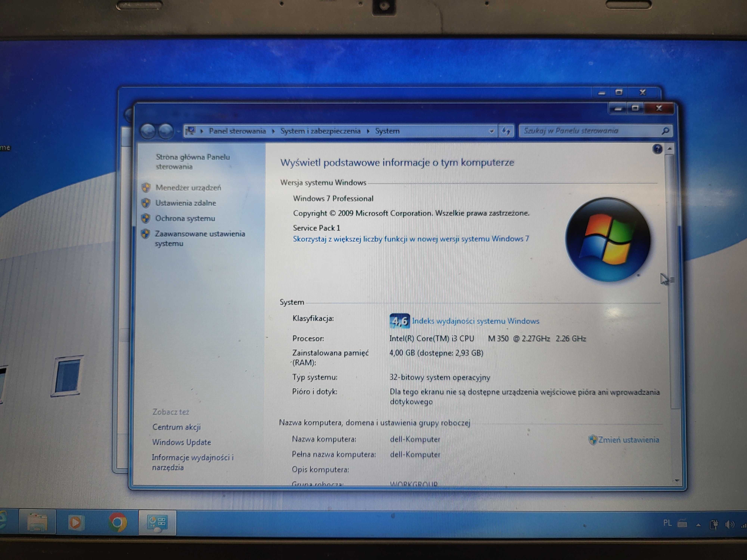Close the background window behind System
The width and height of the screenshot is (747, 560).
642,92
